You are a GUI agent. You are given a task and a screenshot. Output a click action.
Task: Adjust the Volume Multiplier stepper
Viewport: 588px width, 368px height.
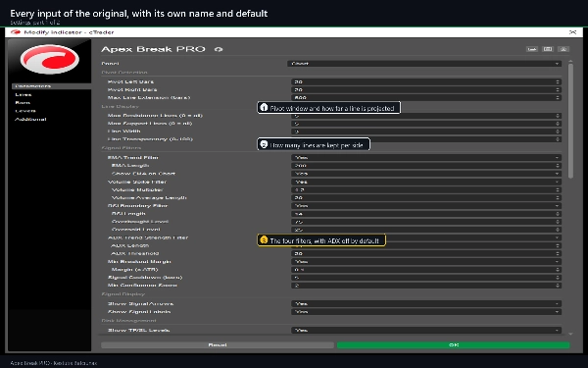pyautogui.click(x=558, y=189)
